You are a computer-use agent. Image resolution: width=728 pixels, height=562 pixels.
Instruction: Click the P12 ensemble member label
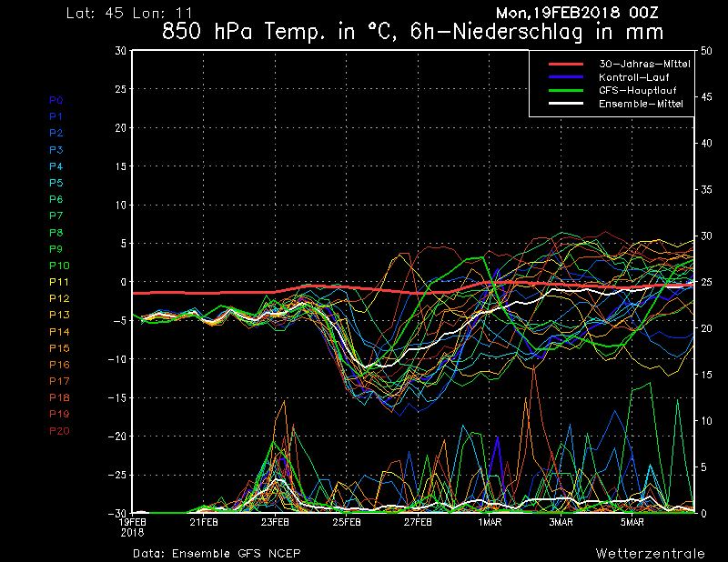click(59, 298)
